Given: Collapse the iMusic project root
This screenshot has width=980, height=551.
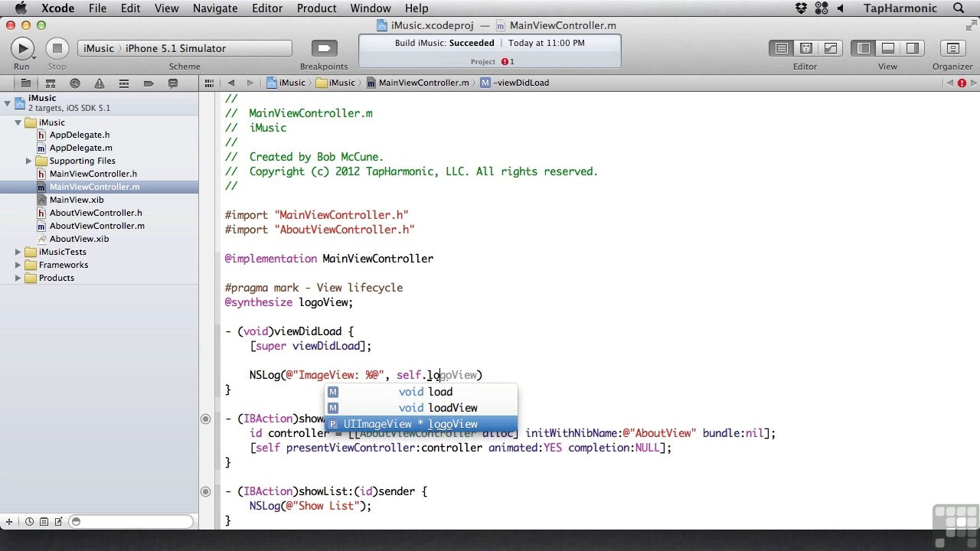Looking at the screenshot, I should (7, 103).
